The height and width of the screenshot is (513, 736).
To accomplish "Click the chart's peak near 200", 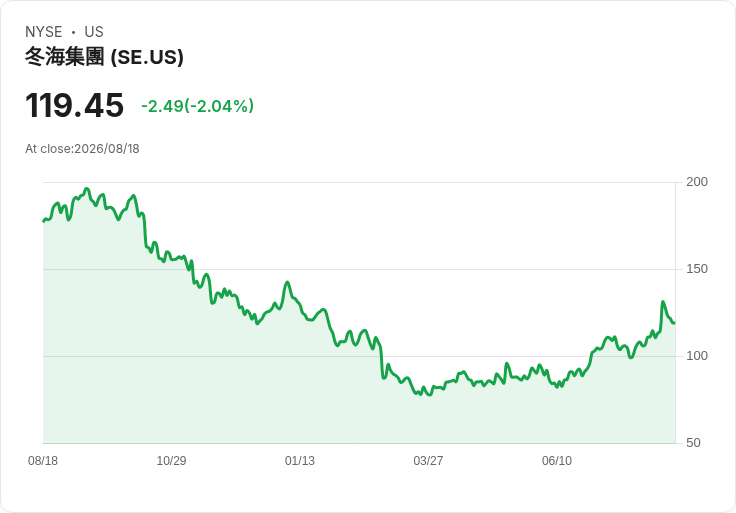I will 86,189.
